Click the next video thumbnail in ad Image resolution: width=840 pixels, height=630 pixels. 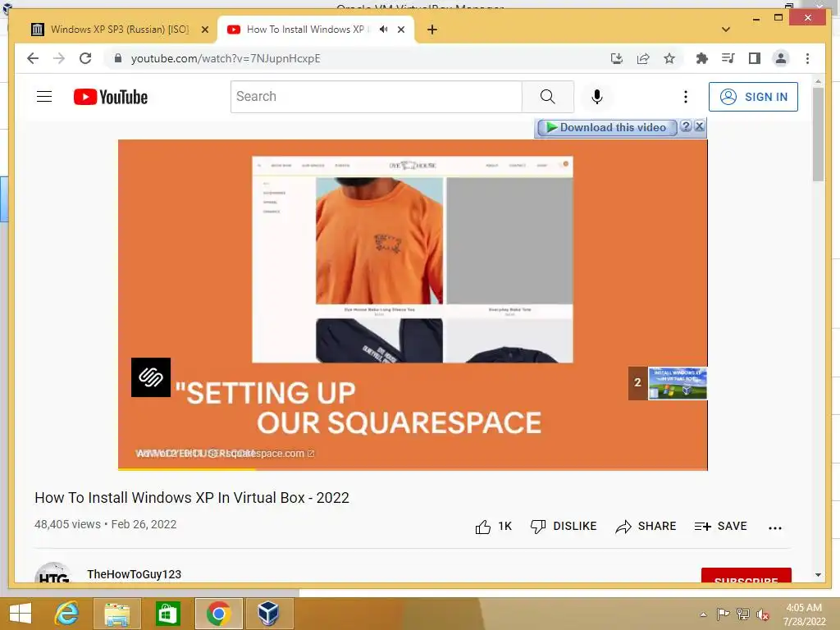coord(678,383)
